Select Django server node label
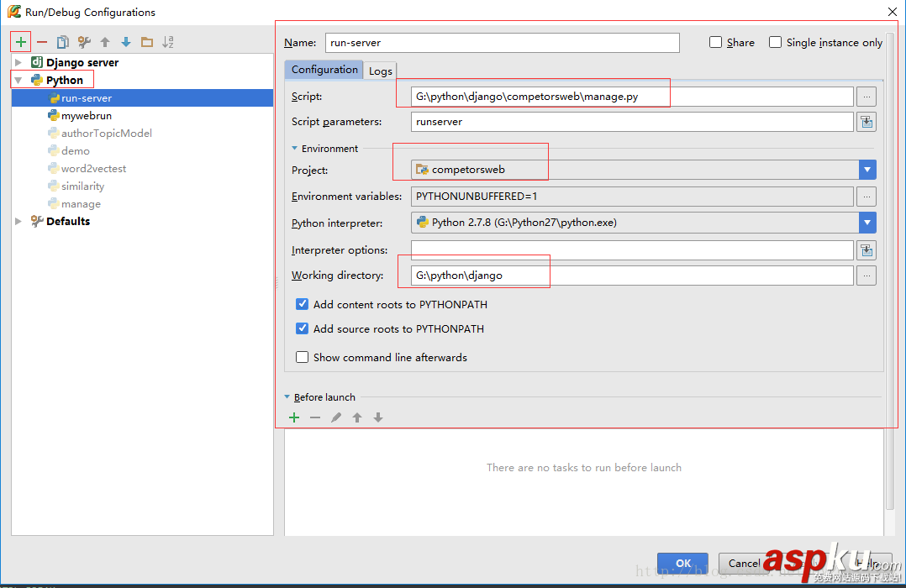 tap(82, 62)
